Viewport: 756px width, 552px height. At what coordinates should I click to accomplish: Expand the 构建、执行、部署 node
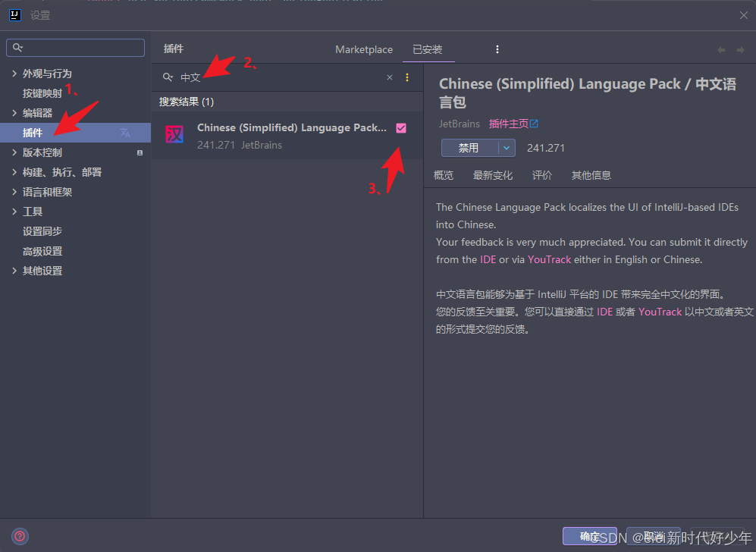(x=14, y=172)
